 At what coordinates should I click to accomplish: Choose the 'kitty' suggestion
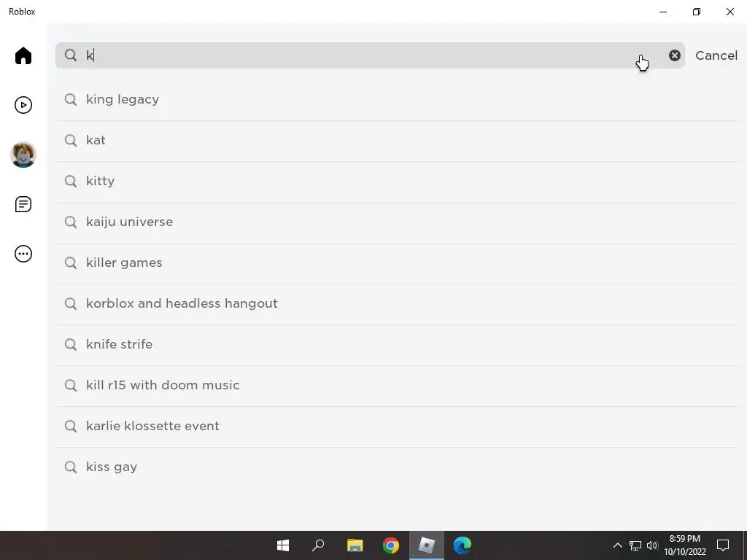click(397, 182)
